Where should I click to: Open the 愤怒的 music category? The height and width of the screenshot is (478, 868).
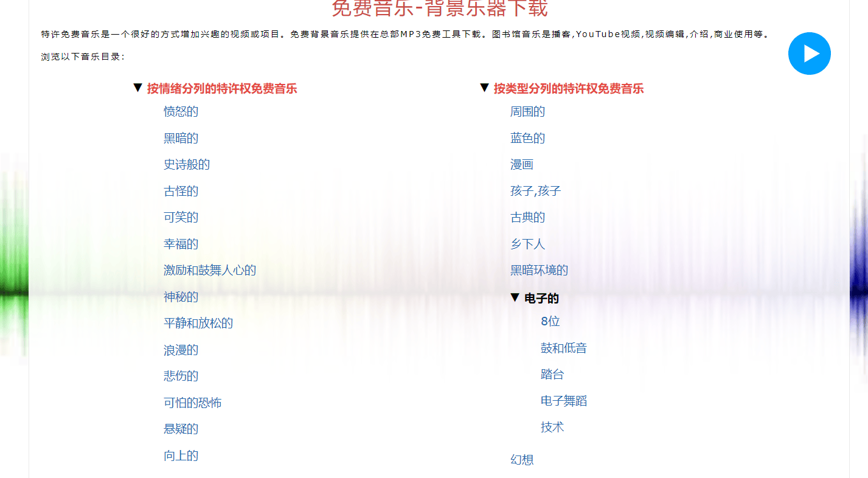click(181, 112)
